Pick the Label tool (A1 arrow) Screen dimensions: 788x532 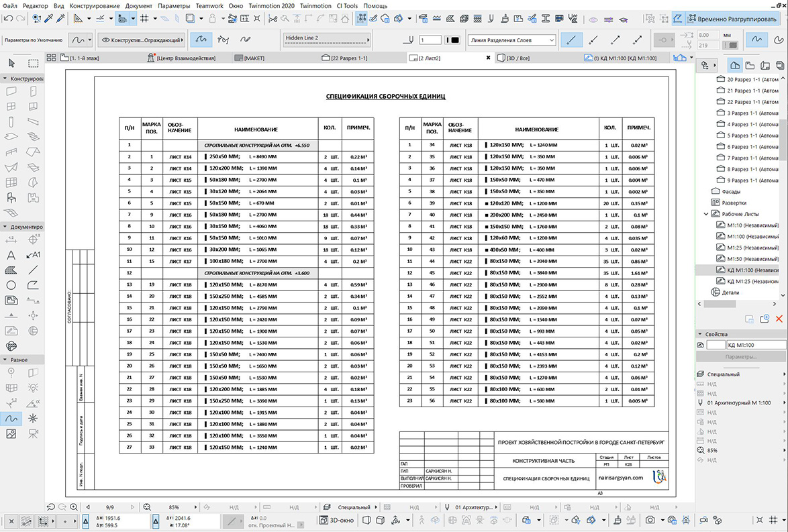pyautogui.click(x=33, y=255)
